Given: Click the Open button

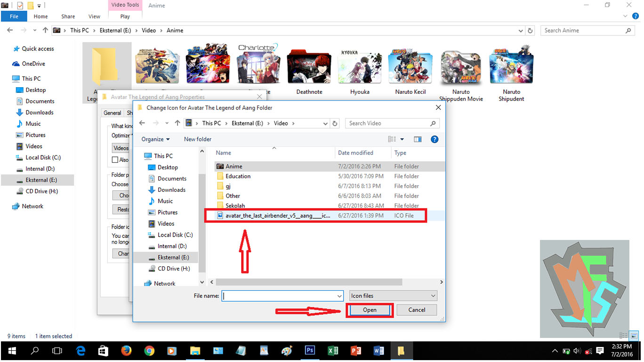Looking at the screenshot, I should click(370, 310).
